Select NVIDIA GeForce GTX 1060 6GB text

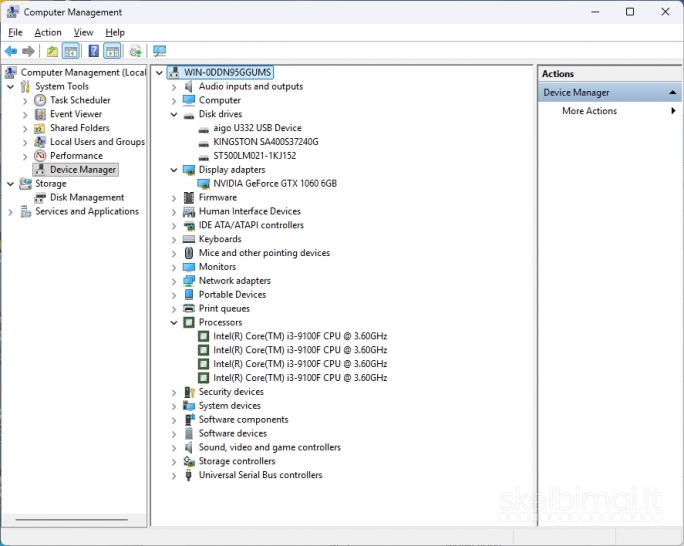pos(275,184)
